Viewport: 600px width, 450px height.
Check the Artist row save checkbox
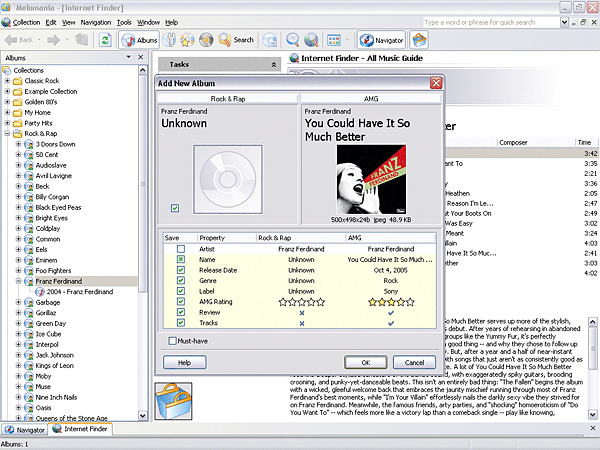(180, 248)
